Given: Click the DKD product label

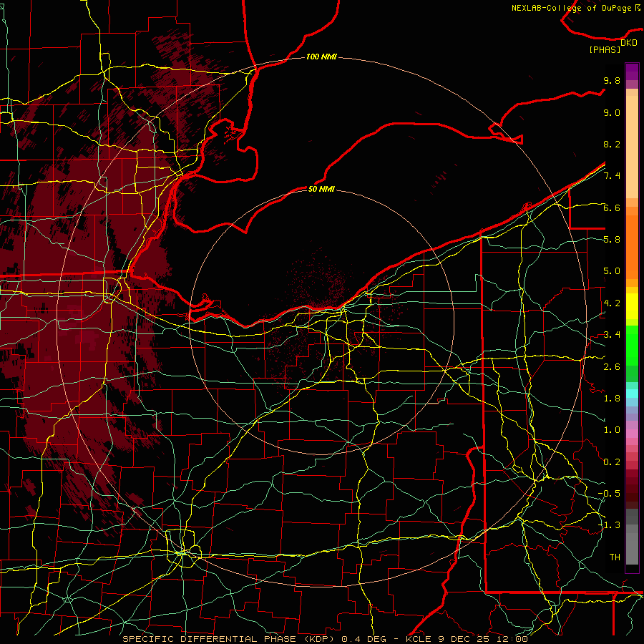Looking at the screenshot, I should point(629,43).
